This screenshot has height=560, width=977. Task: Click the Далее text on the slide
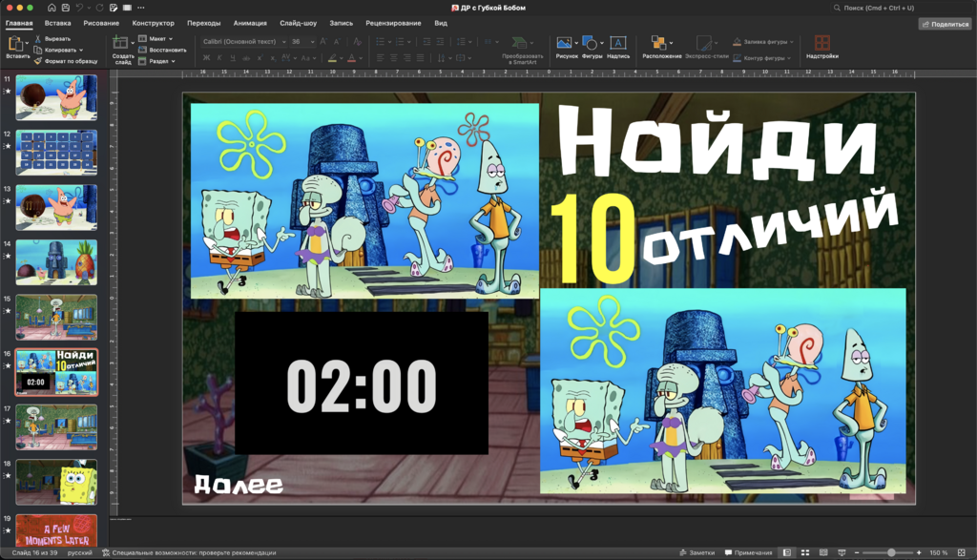(x=239, y=484)
